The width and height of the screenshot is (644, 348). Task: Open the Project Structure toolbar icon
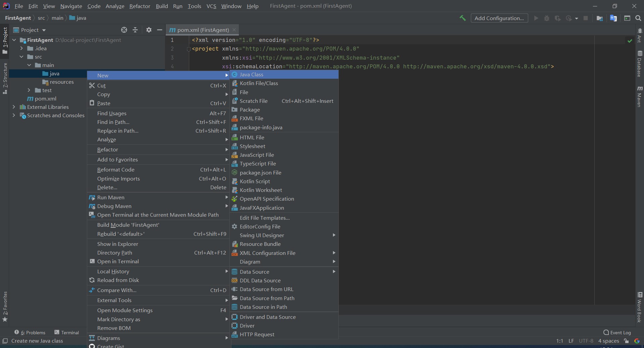coord(600,18)
